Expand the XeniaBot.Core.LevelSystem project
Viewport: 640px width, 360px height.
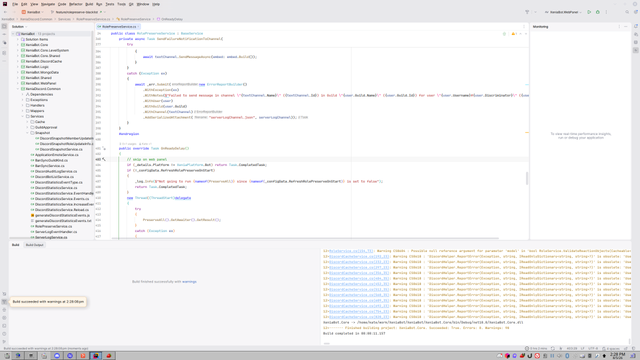pos(18,50)
